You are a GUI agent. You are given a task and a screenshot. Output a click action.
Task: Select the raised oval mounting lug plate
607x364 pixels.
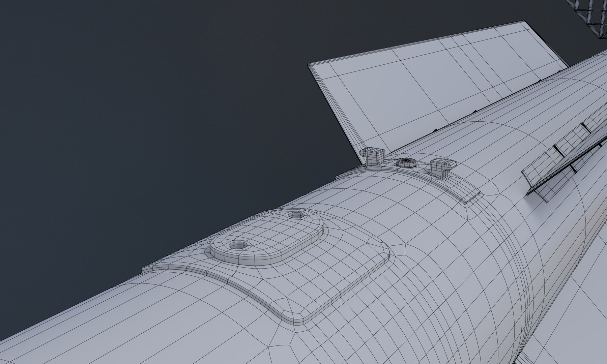(266, 238)
